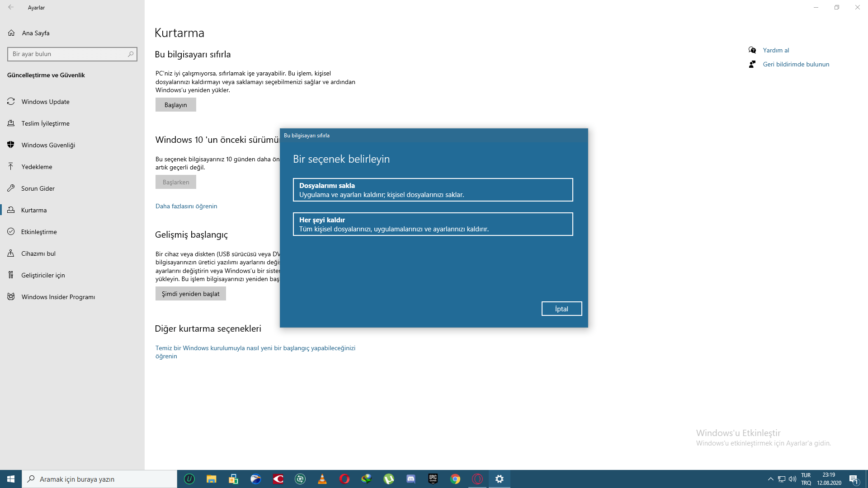Image resolution: width=868 pixels, height=488 pixels.
Task: Click the volume icon in the system tray
Action: click(793, 479)
